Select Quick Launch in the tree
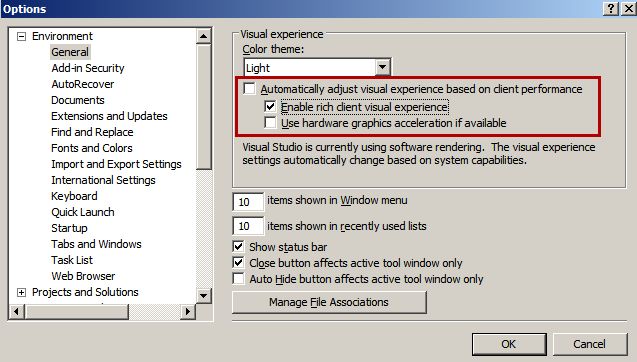 (83, 212)
